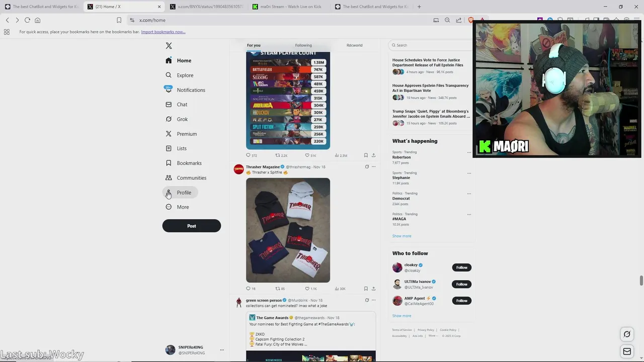Screen dimensions: 644x362
Task: Open the Explore search icon
Action: tap(169, 75)
